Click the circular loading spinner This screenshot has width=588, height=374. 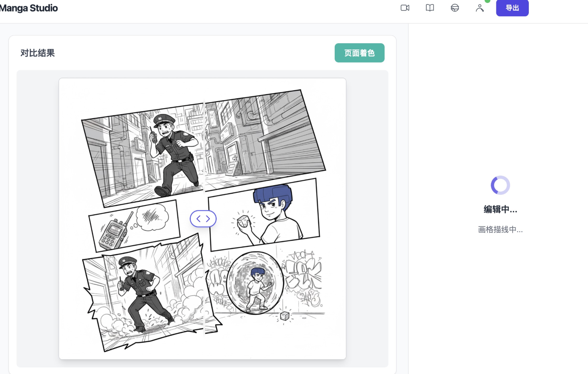tap(500, 185)
